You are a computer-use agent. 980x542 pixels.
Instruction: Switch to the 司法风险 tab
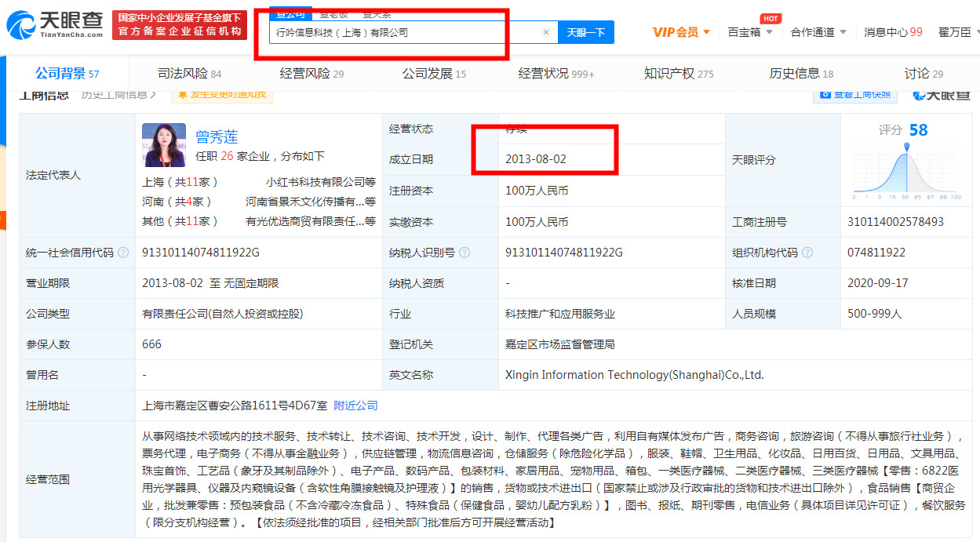(189, 74)
